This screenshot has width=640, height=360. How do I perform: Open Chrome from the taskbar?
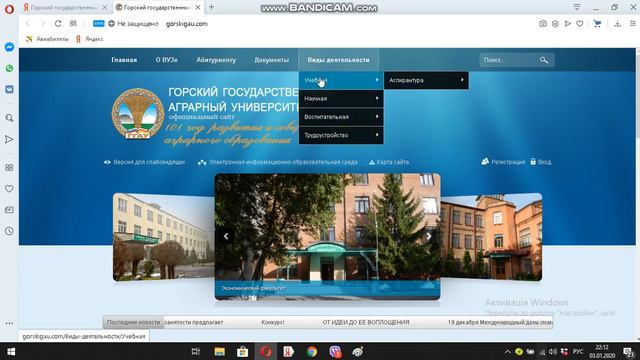pos(312,352)
